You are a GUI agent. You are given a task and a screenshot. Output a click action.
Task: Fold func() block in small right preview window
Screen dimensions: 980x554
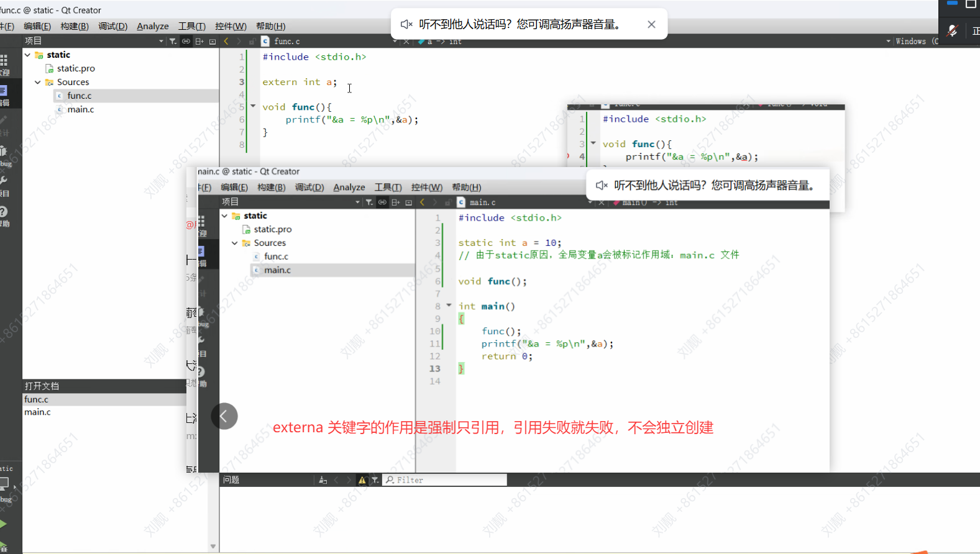pyautogui.click(x=593, y=143)
